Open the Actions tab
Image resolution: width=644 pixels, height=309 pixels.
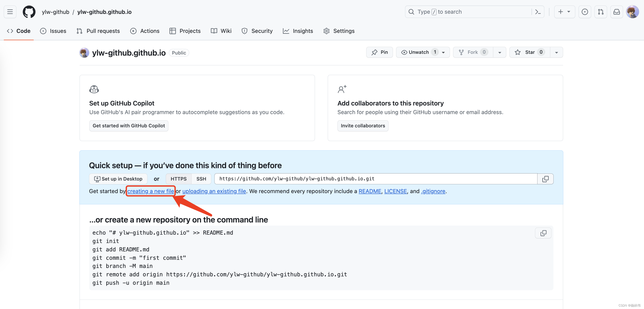[x=145, y=31]
